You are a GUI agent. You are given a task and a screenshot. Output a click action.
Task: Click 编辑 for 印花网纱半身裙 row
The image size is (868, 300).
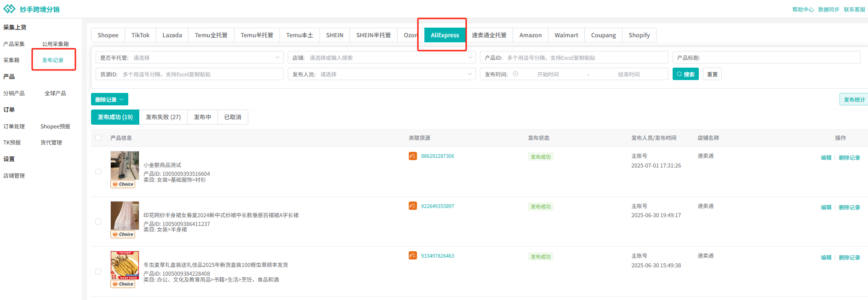click(x=826, y=207)
